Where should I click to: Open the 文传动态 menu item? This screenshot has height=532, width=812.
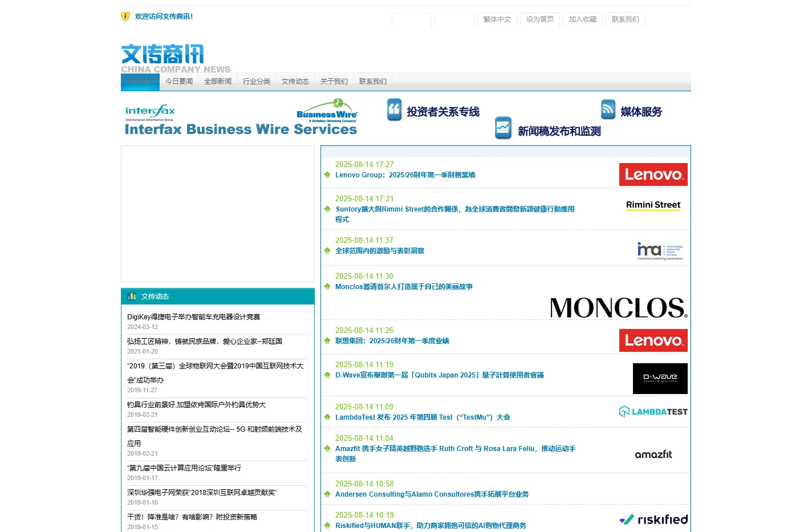tap(295, 82)
